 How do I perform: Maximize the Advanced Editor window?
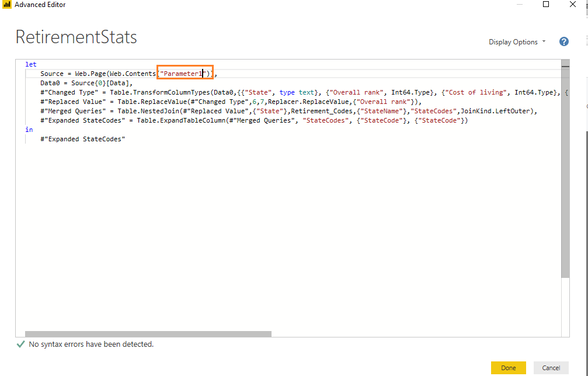point(546,5)
